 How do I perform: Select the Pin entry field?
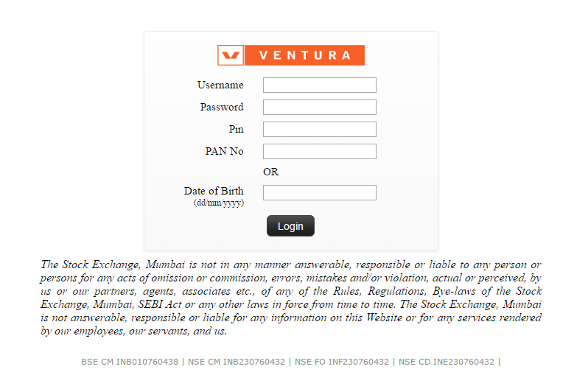[319, 130]
